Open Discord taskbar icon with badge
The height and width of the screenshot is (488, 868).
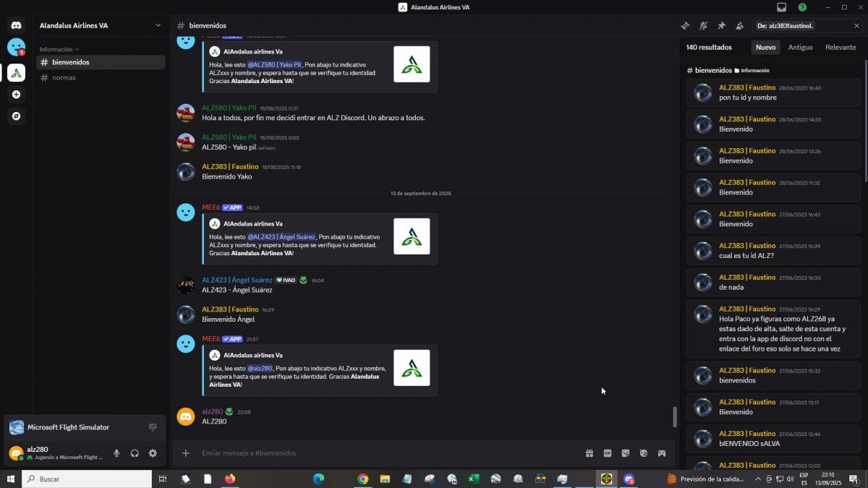629,479
